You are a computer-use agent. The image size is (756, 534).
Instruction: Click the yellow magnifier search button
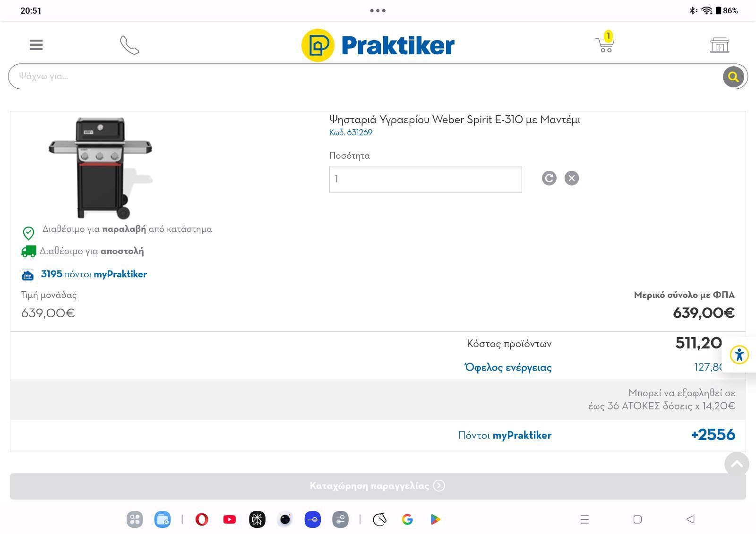point(733,76)
